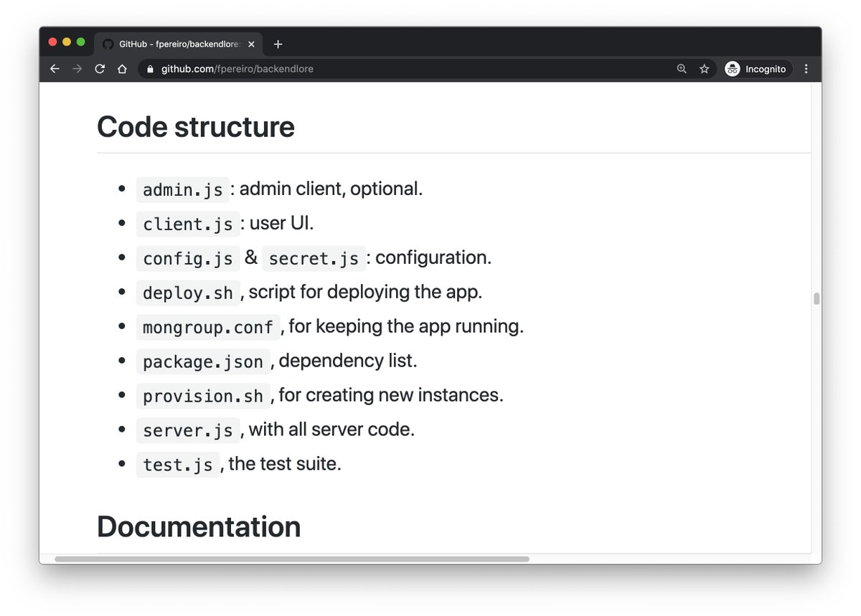Click the word 'configuration.' after secret.js
This screenshot has height=616, width=861.
[433, 258]
